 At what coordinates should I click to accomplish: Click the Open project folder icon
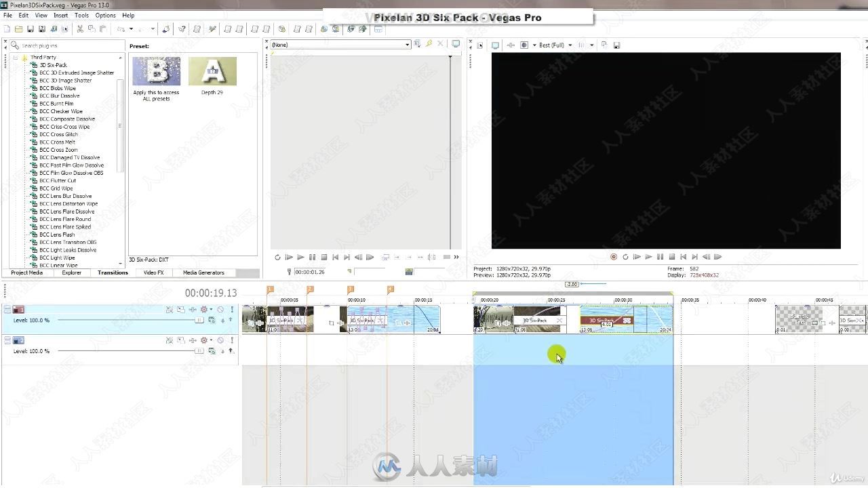[19, 29]
